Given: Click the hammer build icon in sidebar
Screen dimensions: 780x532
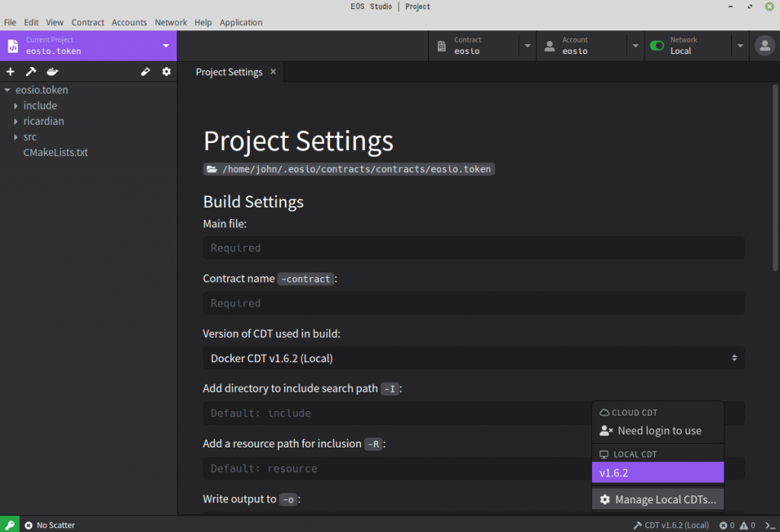Looking at the screenshot, I should (31, 72).
